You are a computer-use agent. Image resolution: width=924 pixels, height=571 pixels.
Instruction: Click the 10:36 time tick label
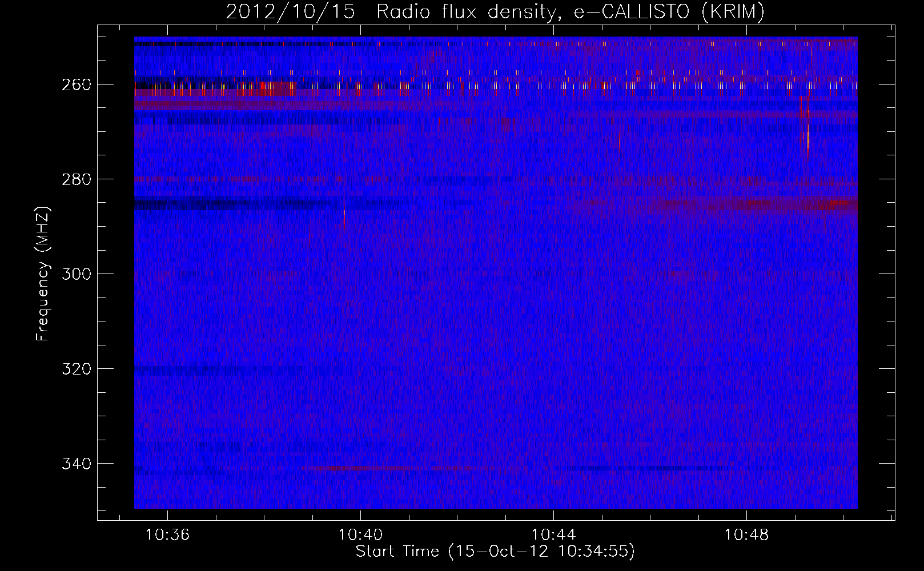(x=167, y=535)
